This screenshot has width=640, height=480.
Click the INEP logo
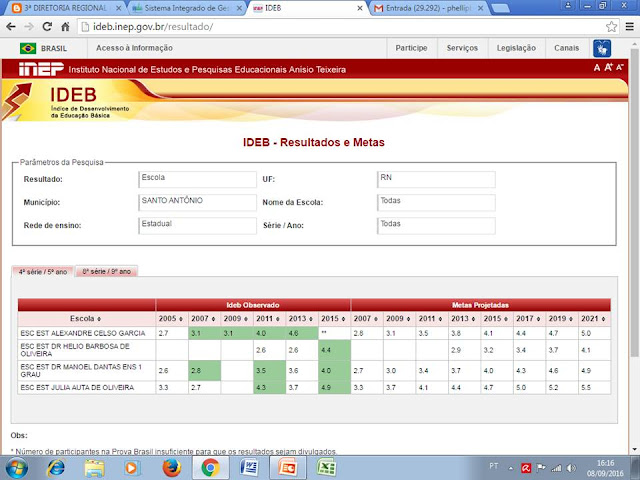[41, 69]
